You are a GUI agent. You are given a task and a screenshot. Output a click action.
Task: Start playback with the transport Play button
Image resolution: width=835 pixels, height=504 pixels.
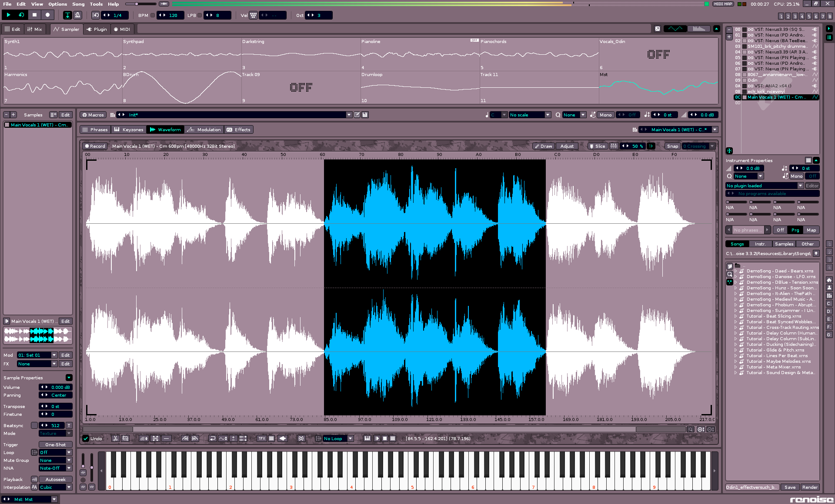[x=8, y=15]
